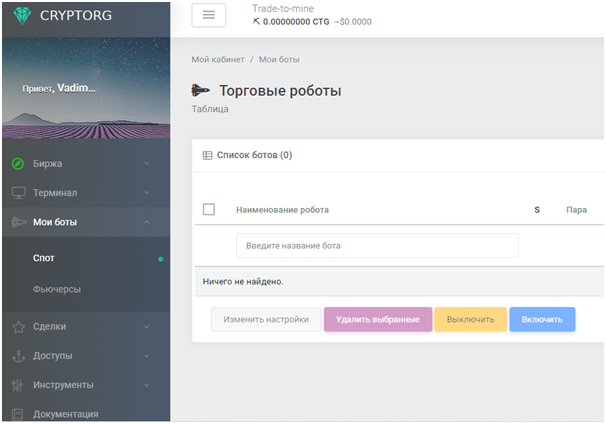
Task: Click the Доступы anchor icon
Action: pyautogui.click(x=18, y=355)
